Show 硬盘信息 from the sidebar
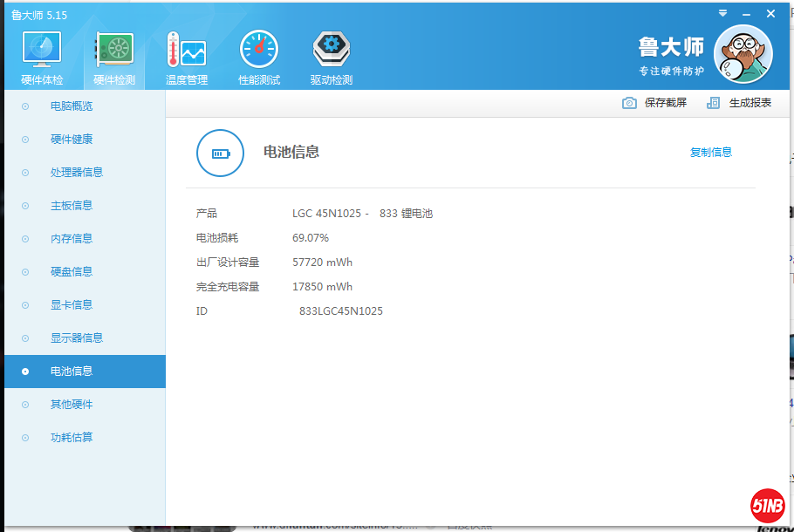Viewport: 794px width, 532px height. pyautogui.click(x=72, y=272)
